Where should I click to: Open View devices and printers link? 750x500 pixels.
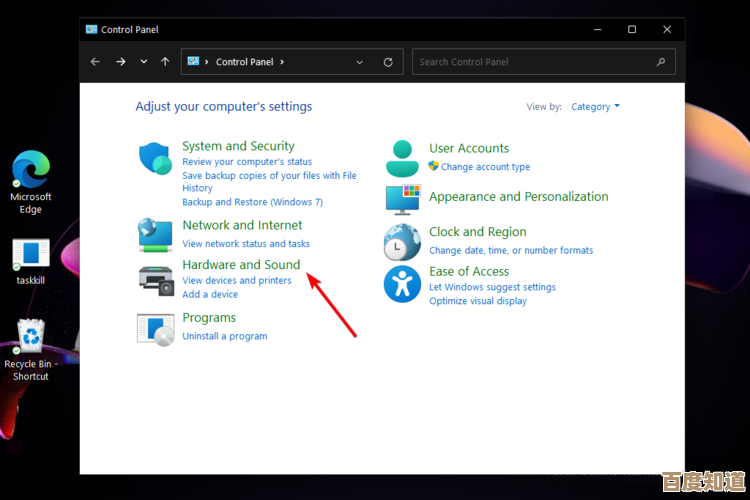pos(237,281)
